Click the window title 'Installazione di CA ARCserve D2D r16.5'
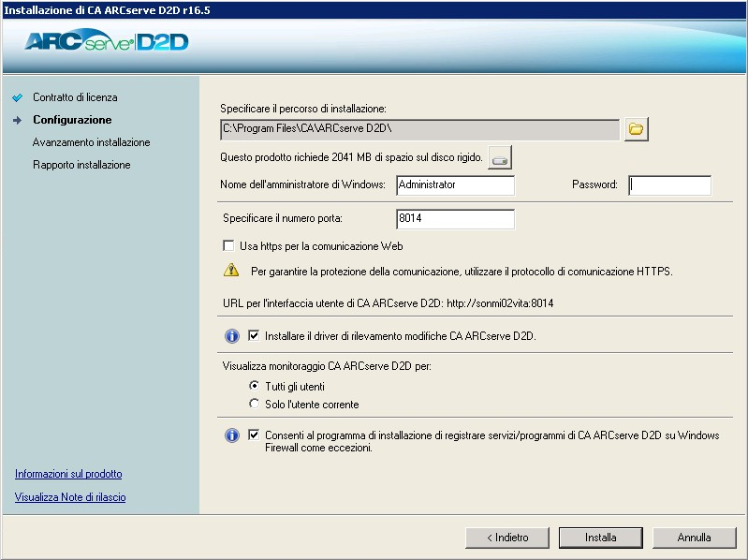Viewport: 748px width, 560px height. click(107, 10)
